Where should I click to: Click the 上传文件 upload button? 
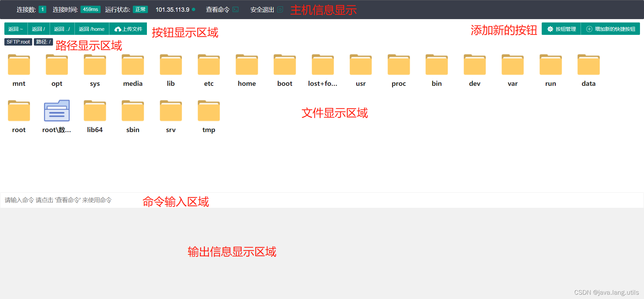pyautogui.click(x=128, y=29)
